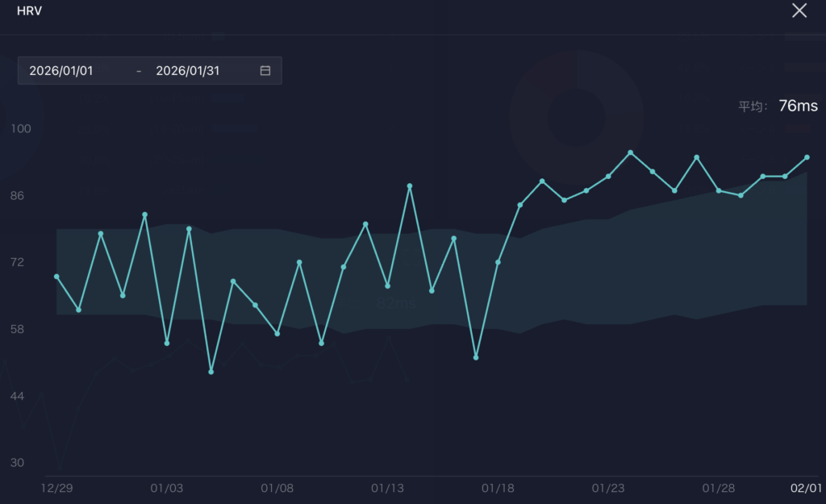Click the start date 2026/01/01 field
This screenshot has height=504, width=826.
[61, 71]
